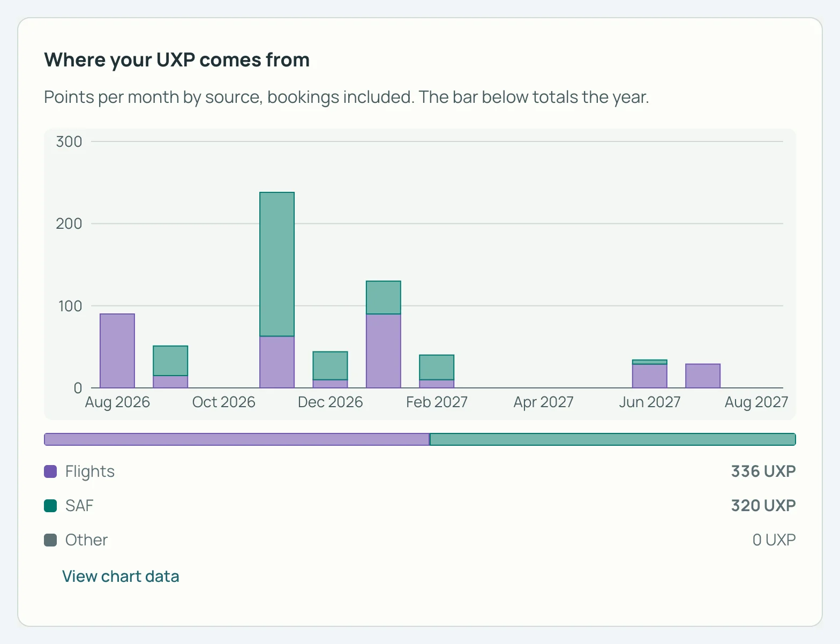The image size is (840, 644).
Task: Click the heading Where your UXP comes from
Action: click(x=177, y=60)
